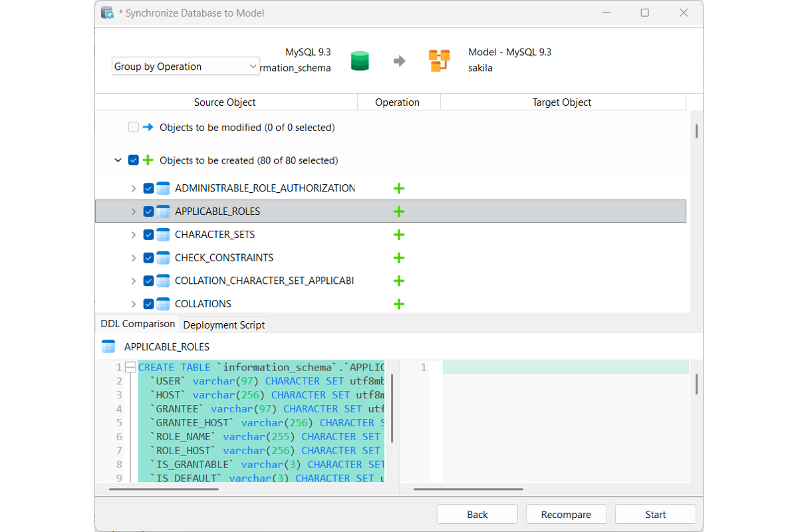Click the horizontal scrollbar under the source DDL
Viewport: 798px width, 532px height.
tap(164, 489)
